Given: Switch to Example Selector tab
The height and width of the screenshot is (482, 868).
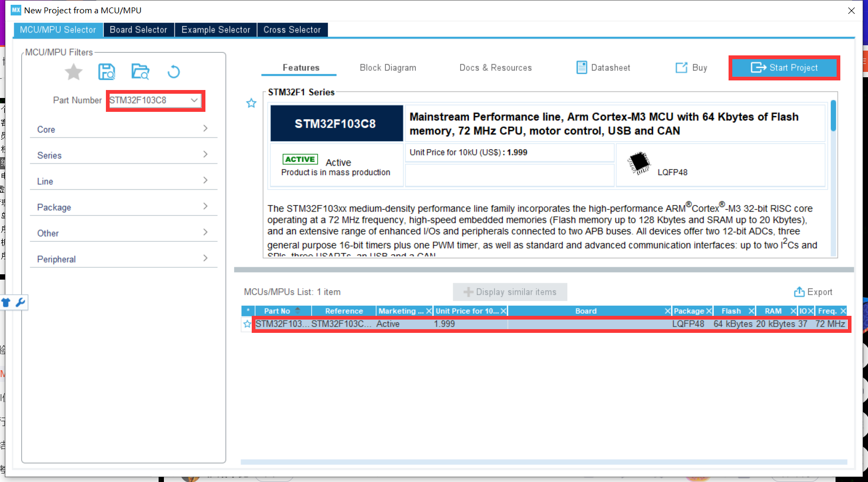Looking at the screenshot, I should 216,30.
